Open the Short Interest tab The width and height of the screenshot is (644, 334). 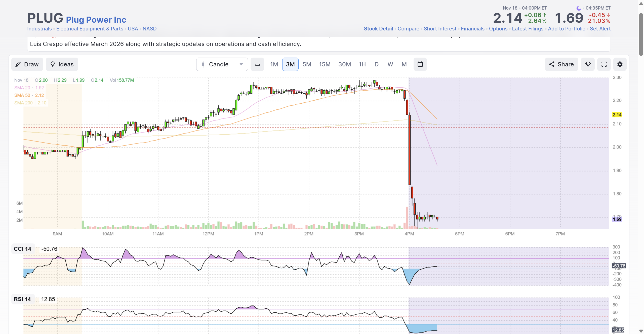click(x=440, y=29)
